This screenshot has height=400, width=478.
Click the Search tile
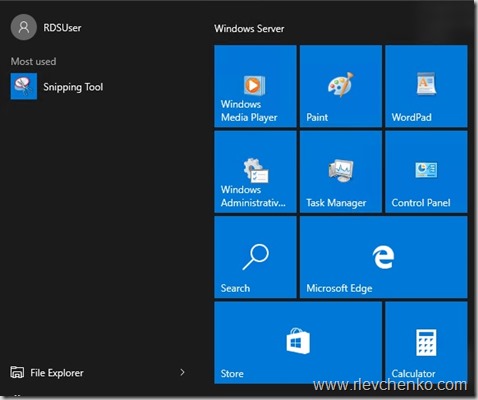255,257
